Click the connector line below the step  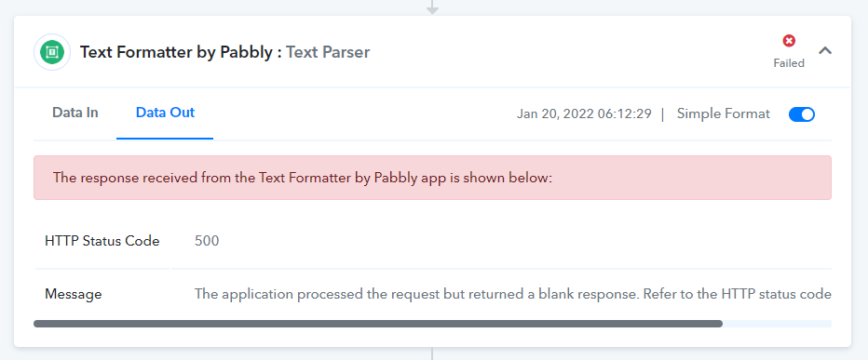click(432, 353)
